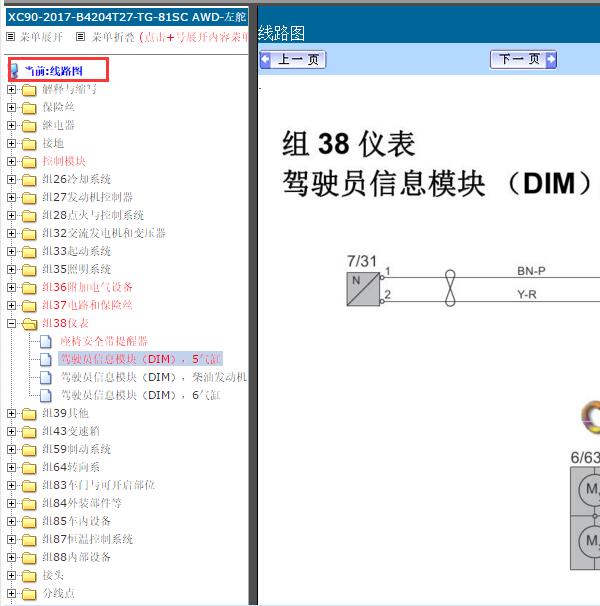
Task: Expand the 解释与缩写 tree node
Action: pos(12,89)
